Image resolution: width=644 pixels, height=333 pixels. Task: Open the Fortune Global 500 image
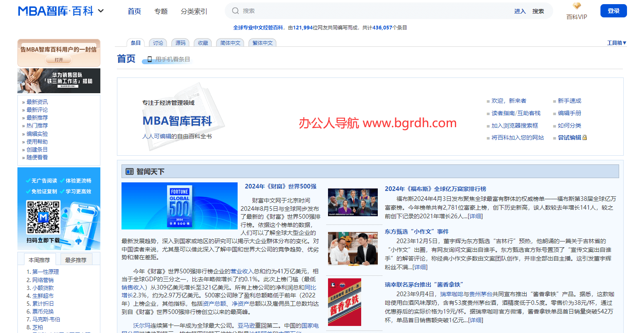[179, 206]
